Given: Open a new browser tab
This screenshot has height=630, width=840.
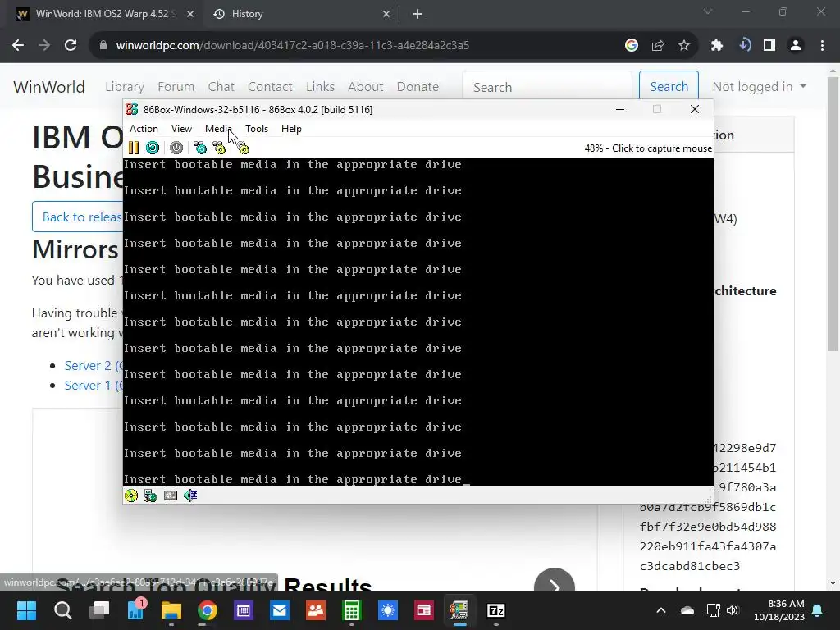Looking at the screenshot, I should pyautogui.click(x=418, y=14).
